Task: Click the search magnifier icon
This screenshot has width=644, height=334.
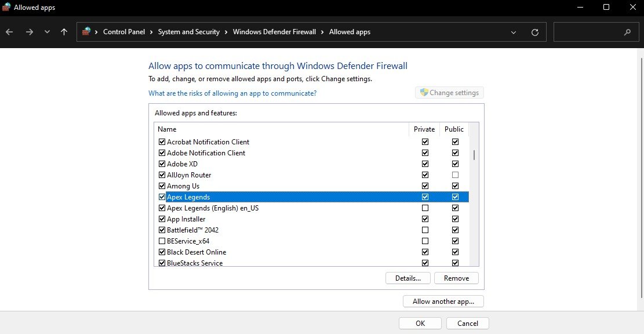Action: [x=627, y=32]
